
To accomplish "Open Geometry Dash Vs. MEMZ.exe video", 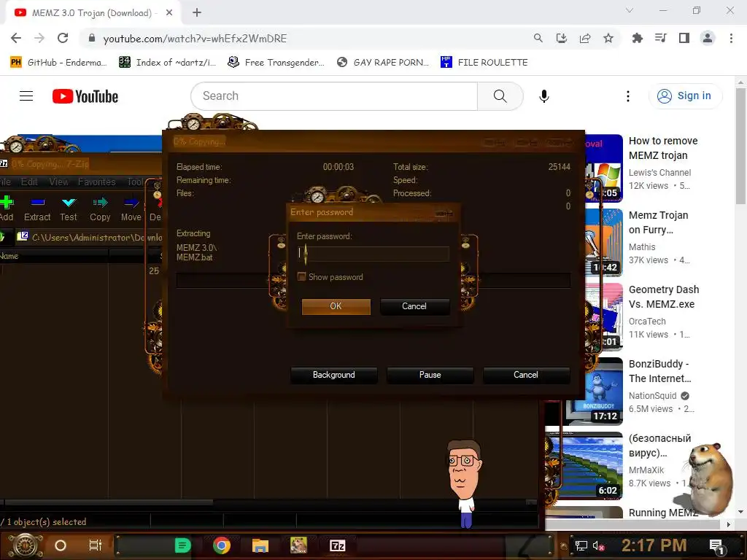I will click(664, 297).
